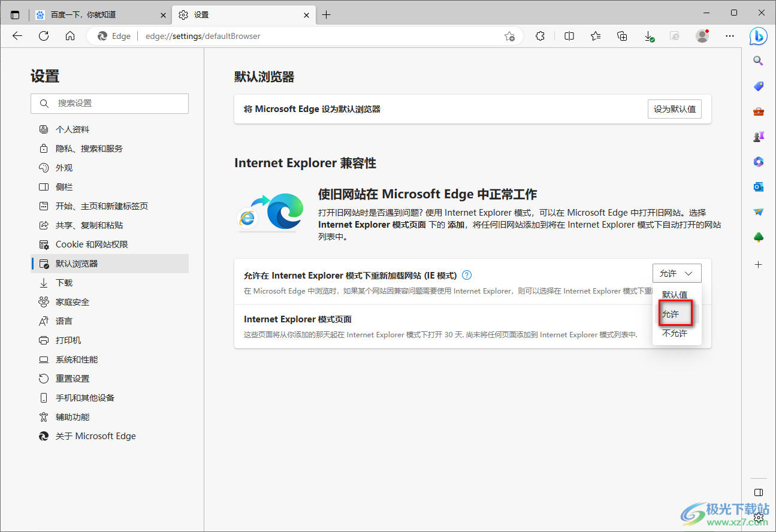Click the Internet Explorer 模式页面 heading
The width and height of the screenshot is (776, 532).
click(x=298, y=319)
